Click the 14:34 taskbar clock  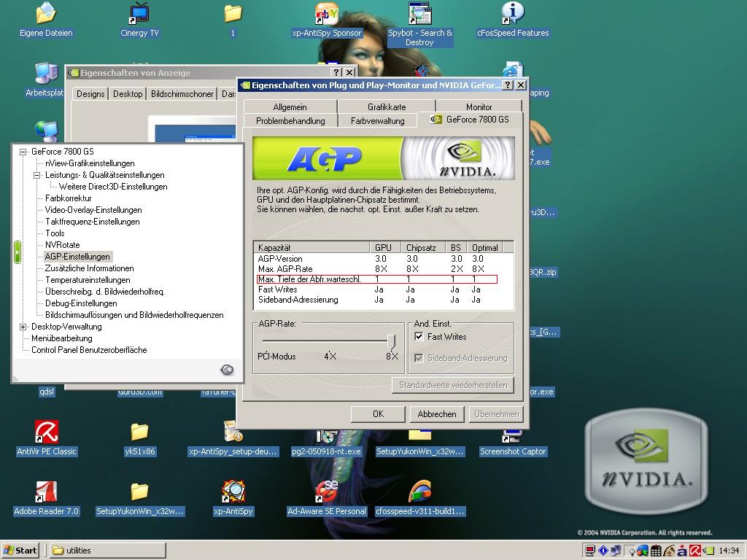pyautogui.click(x=729, y=551)
